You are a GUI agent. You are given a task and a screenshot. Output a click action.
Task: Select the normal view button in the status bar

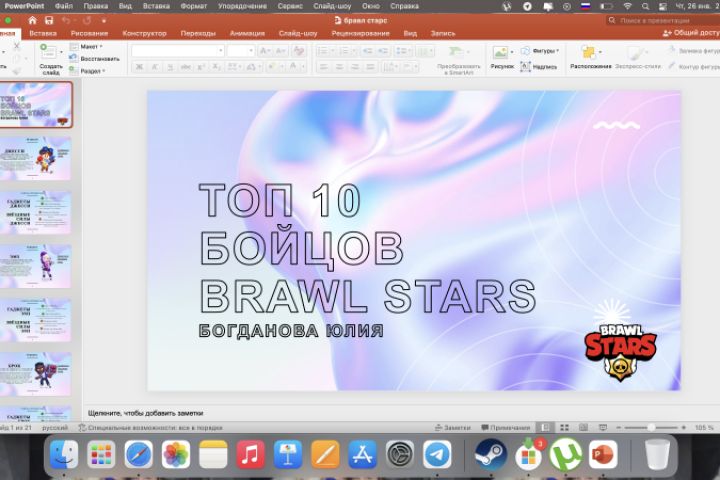(x=545, y=428)
